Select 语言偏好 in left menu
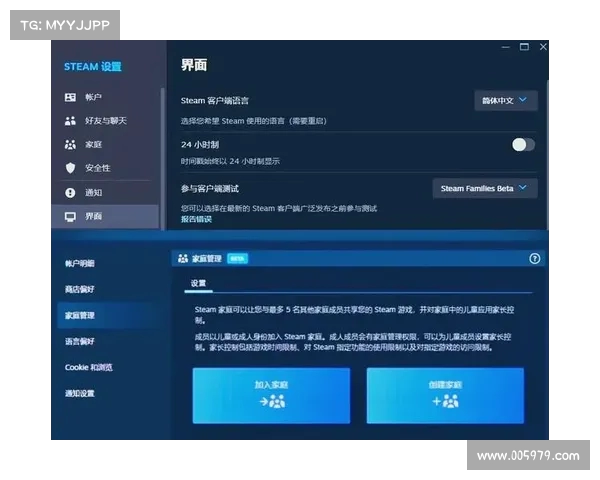 coord(80,341)
